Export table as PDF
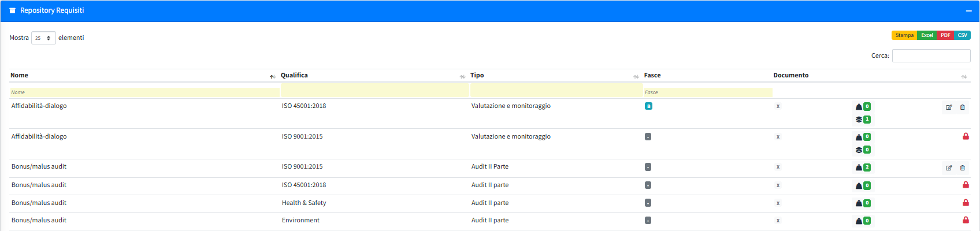The height and width of the screenshot is (231, 980). pyautogui.click(x=945, y=35)
